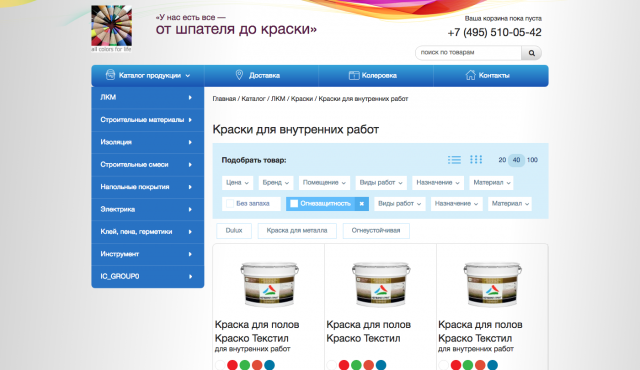The height and width of the screenshot is (370, 640).
Task: Open first Краска для полов Краско Текстил title
Action: point(257,331)
